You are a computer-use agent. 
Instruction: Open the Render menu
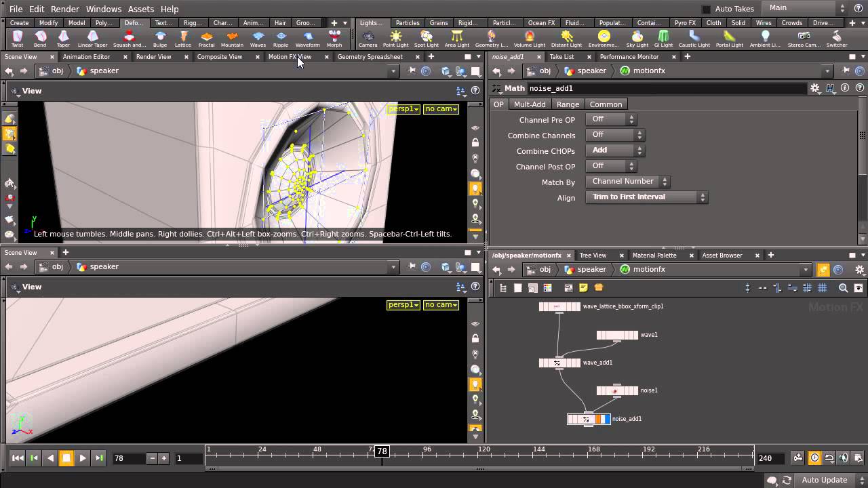pos(65,9)
